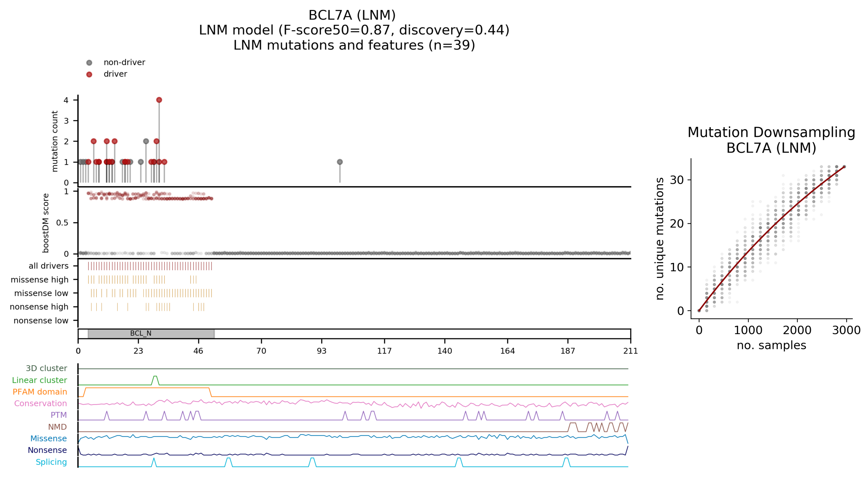The width and height of the screenshot is (868, 478).
Task: Click the 'NMD' feature label
Action: point(57,427)
